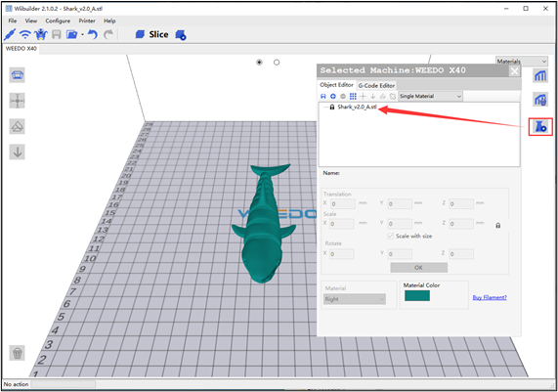Click the save object icon in Object Editor
The image size is (558, 392).
coord(323,96)
